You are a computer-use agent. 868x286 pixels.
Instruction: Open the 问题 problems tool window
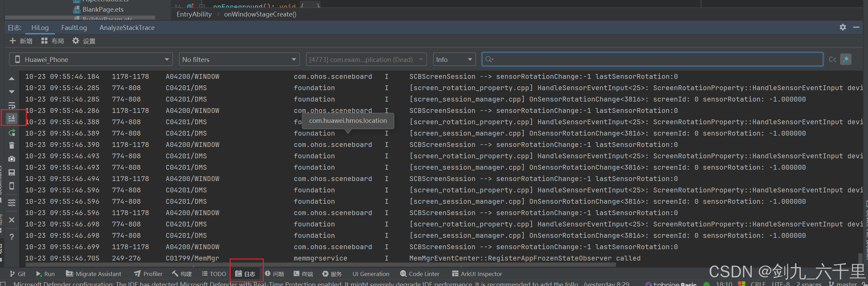tap(274, 274)
